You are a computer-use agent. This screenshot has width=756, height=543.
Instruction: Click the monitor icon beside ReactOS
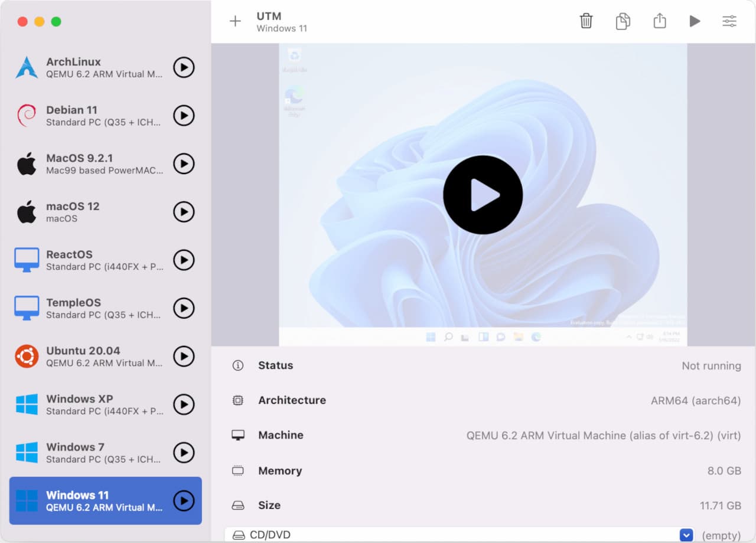[27, 260]
